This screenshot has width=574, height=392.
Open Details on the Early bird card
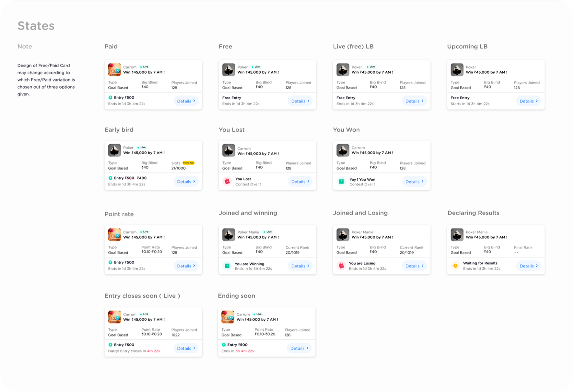point(186,181)
